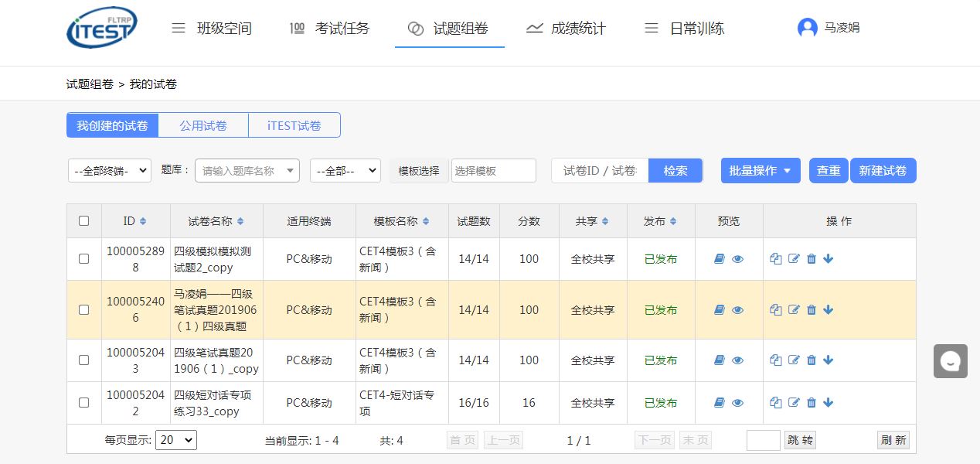Click the download arrow for paper 1000052042
Viewport: 980px width, 464px height.
tap(829, 402)
